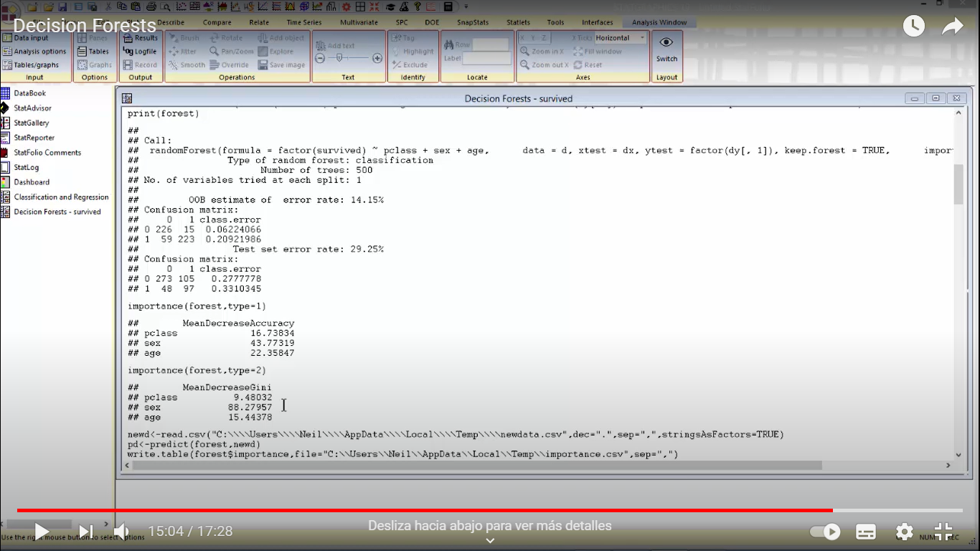Viewport: 980px width, 551px height.
Task: Play the video
Action: (41, 532)
